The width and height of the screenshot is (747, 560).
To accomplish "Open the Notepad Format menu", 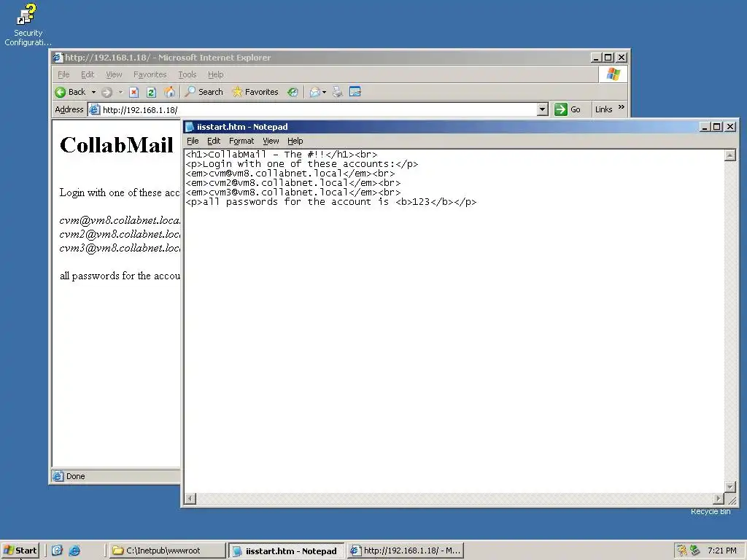I will tap(241, 141).
